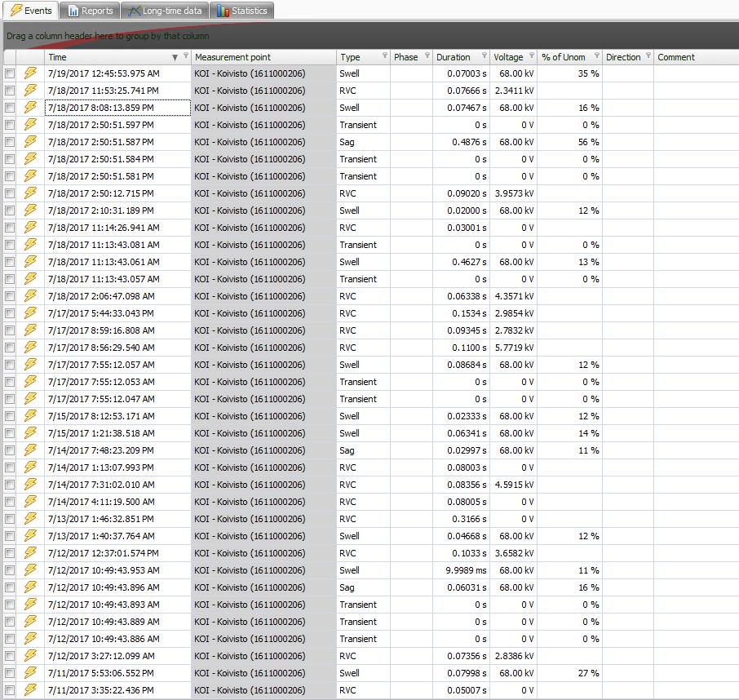Click lightning icon for 7/12/2017 12:37:01.574 PM event

[30, 553]
